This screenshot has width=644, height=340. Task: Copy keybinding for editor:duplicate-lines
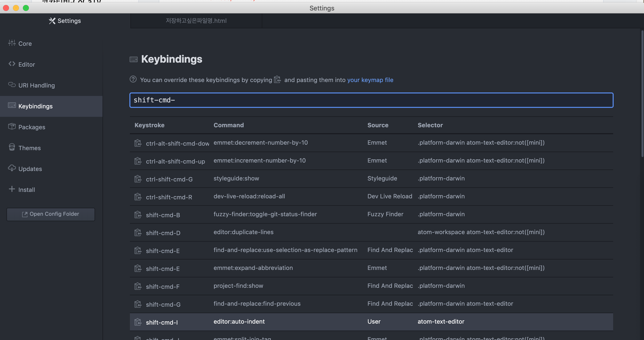[x=138, y=233]
